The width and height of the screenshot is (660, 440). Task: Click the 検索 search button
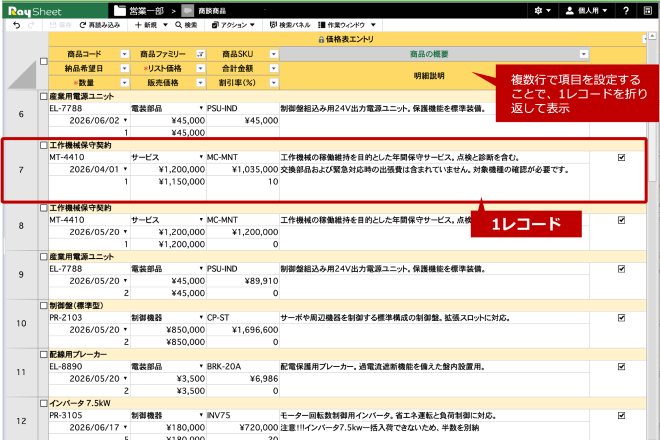click(186, 25)
